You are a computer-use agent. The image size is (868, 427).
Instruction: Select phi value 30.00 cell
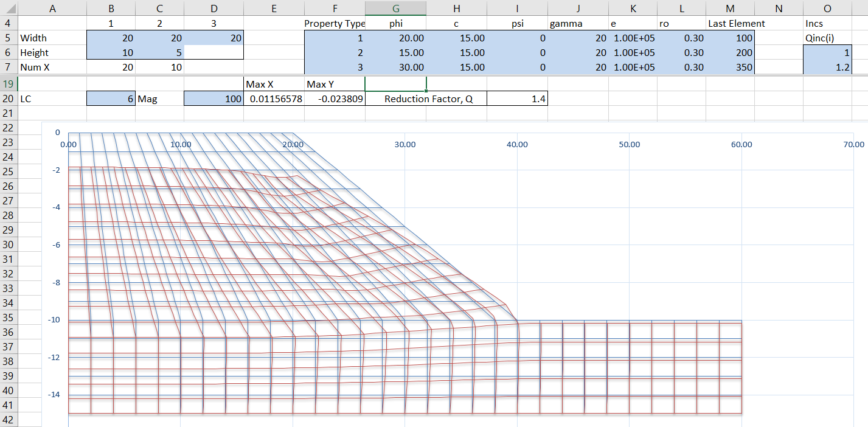(395, 68)
